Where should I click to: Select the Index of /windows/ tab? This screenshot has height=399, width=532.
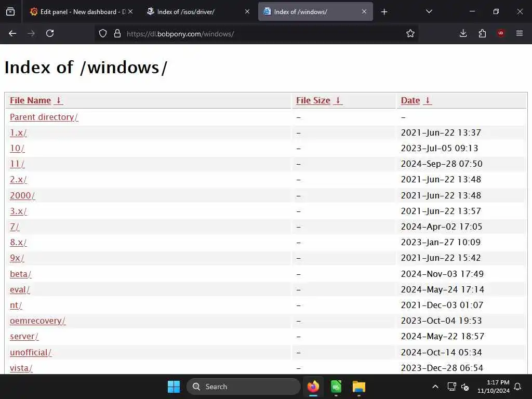pyautogui.click(x=315, y=11)
